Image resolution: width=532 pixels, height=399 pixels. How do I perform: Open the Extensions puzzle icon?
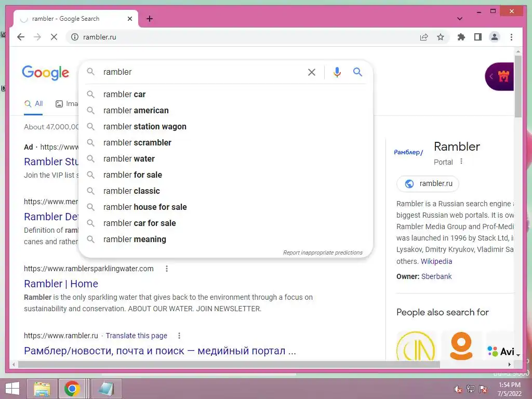coord(461,37)
